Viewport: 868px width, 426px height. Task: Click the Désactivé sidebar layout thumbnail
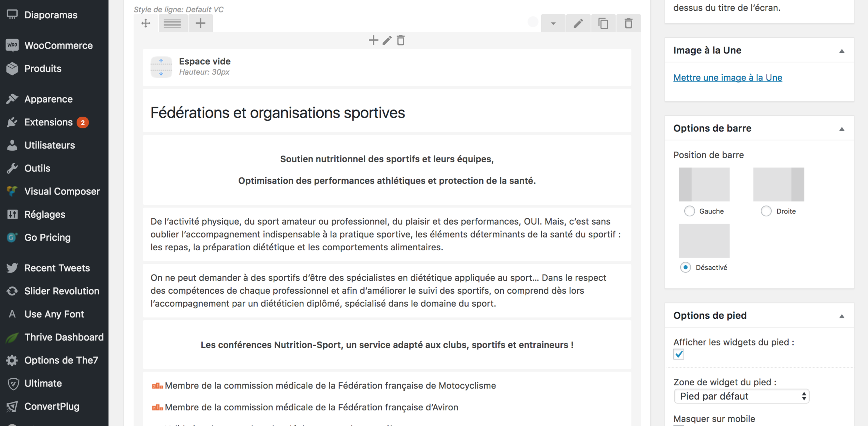click(704, 241)
